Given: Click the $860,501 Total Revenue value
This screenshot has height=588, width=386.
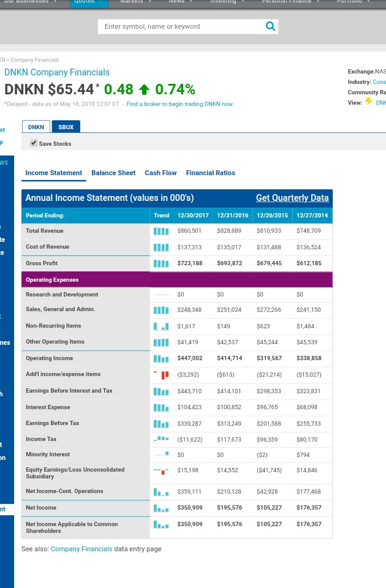Looking at the screenshot, I should tap(189, 231).
